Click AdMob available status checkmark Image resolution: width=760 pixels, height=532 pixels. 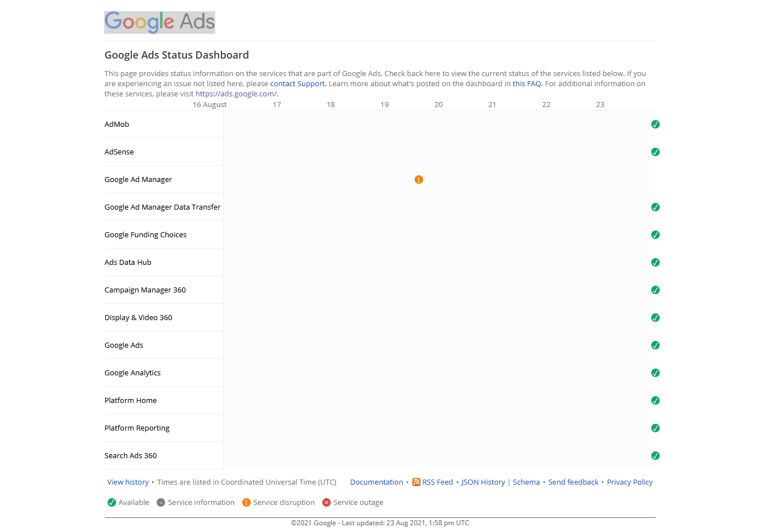655,125
